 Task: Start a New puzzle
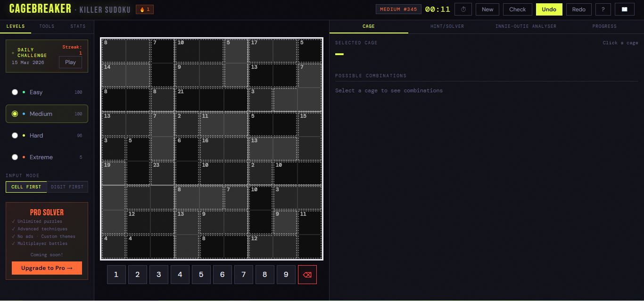(x=487, y=9)
